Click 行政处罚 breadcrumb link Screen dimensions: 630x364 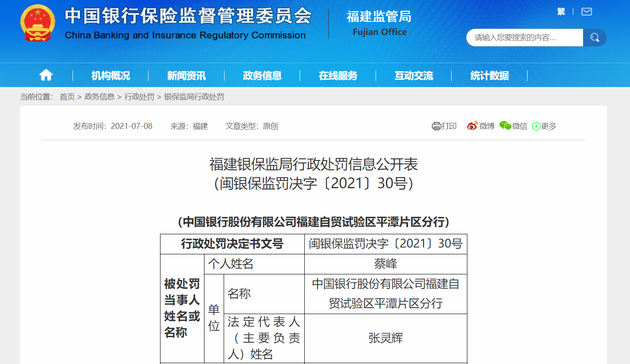140,97
